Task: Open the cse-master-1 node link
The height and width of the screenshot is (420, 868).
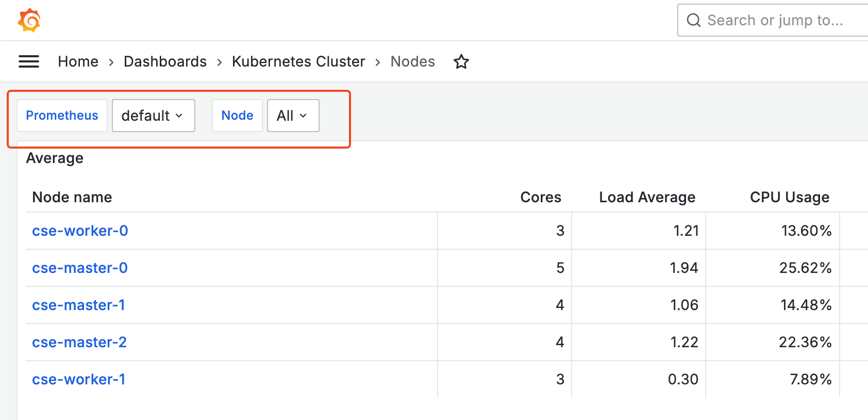Action: 78,305
